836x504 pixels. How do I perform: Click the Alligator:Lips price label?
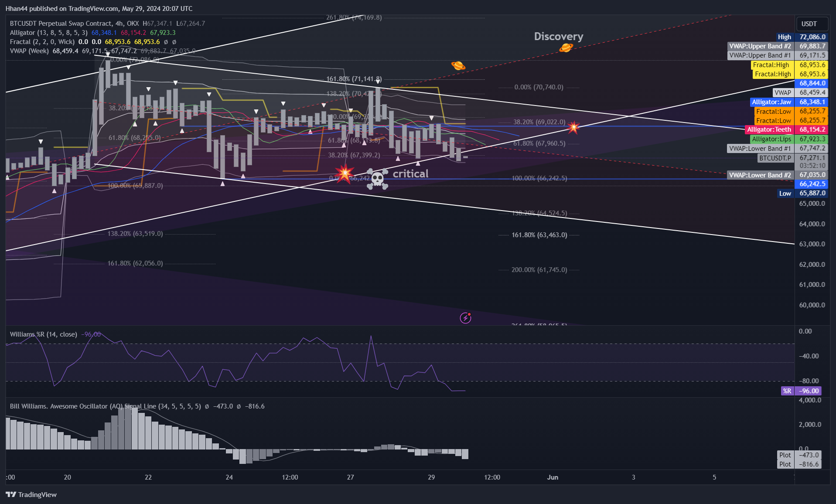(789, 139)
